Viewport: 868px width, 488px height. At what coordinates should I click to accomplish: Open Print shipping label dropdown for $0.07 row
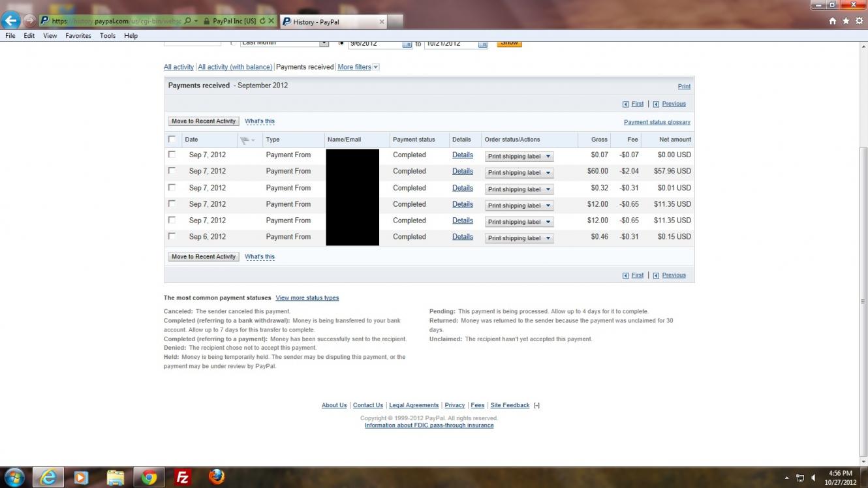pos(519,157)
